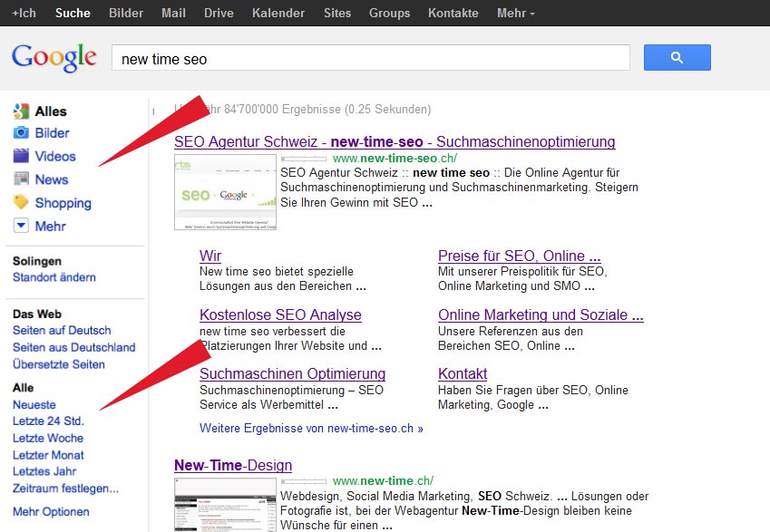Click the 'Das Web' sidebar heading

click(37, 314)
